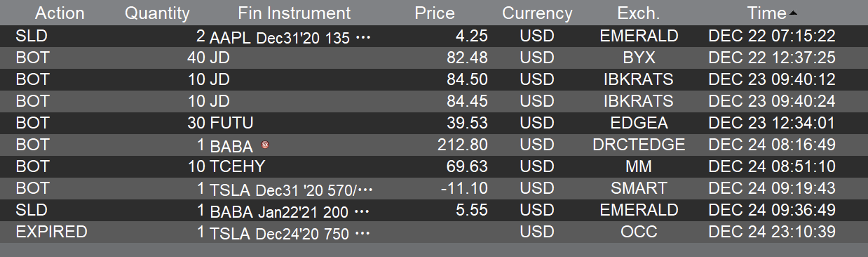Click the Time column sort arrow
The height and width of the screenshot is (257, 868).
click(x=793, y=13)
